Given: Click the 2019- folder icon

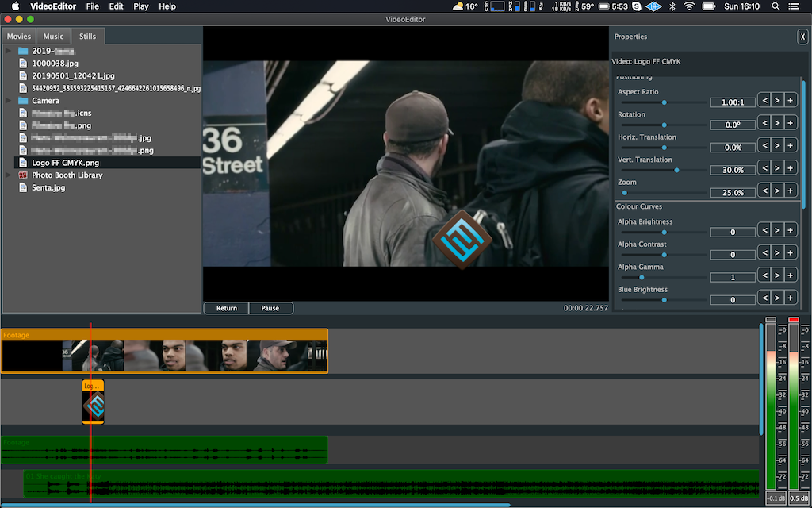Looking at the screenshot, I should (x=23, y=51).
